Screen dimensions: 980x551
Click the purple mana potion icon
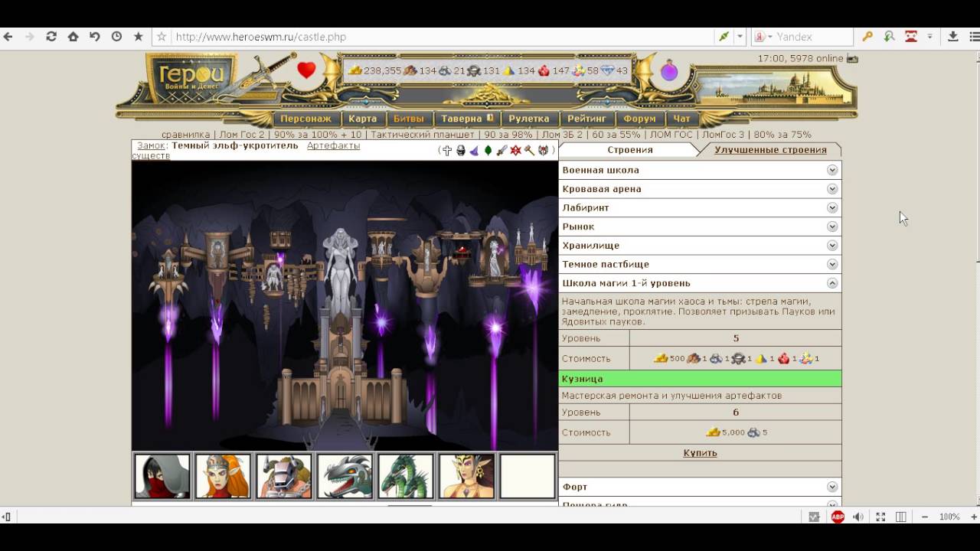(670, 70)
